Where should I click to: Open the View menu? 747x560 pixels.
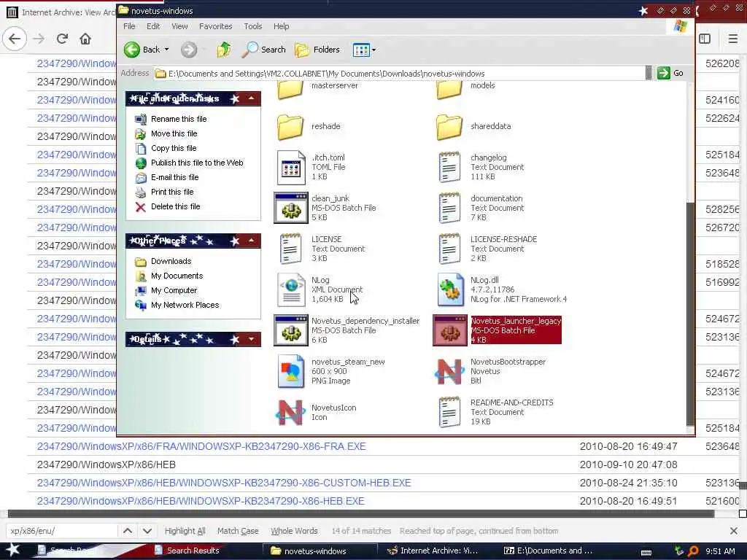pyautogui.click(x=179, y=26)
